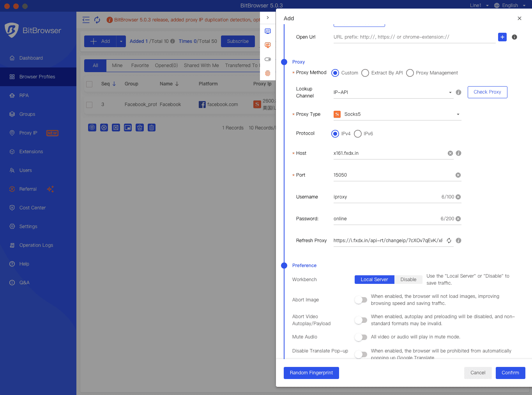
Task: Enable the Abort Image toggle
Action: click(x=361, y=300)
